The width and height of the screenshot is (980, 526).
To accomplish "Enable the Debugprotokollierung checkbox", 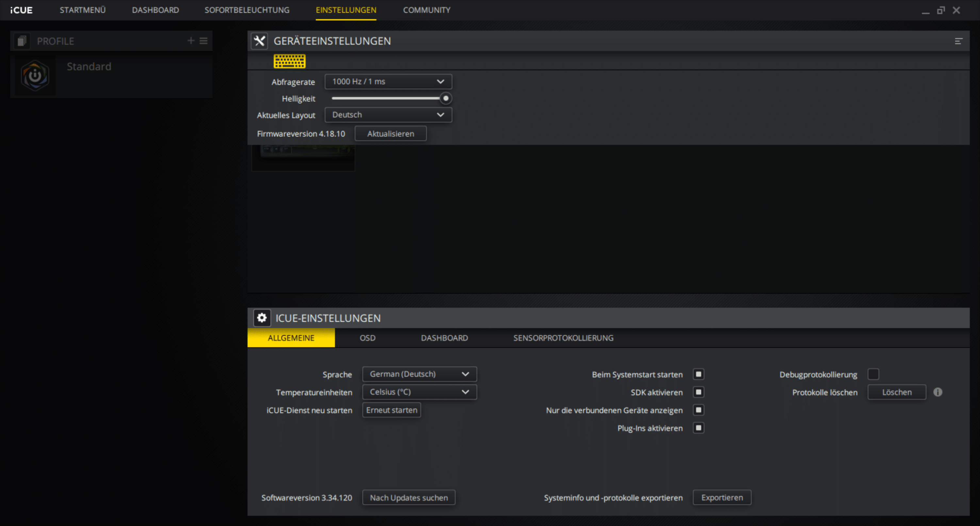I will [x=873, y=374].
